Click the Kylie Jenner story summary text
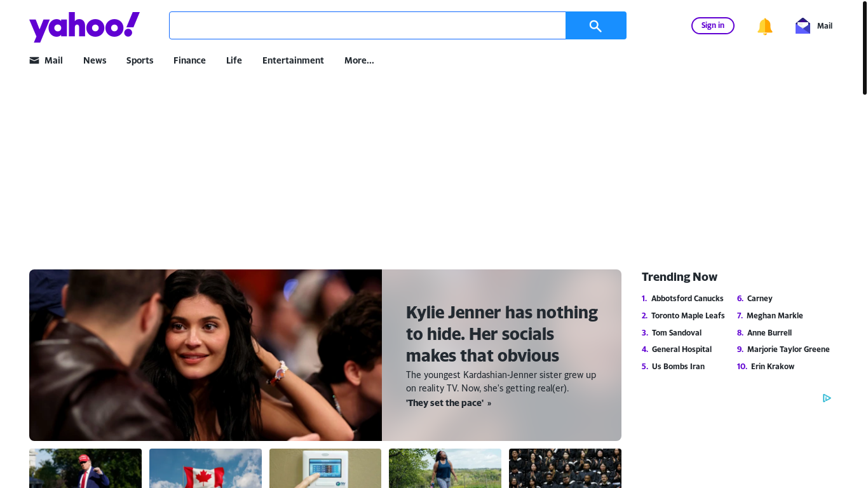 [501, 381]
